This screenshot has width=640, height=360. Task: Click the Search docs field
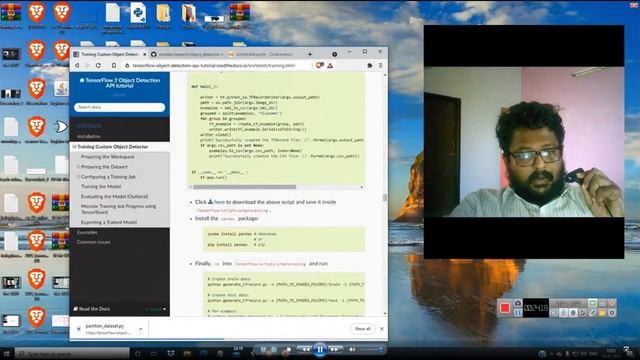click(120, 107)
